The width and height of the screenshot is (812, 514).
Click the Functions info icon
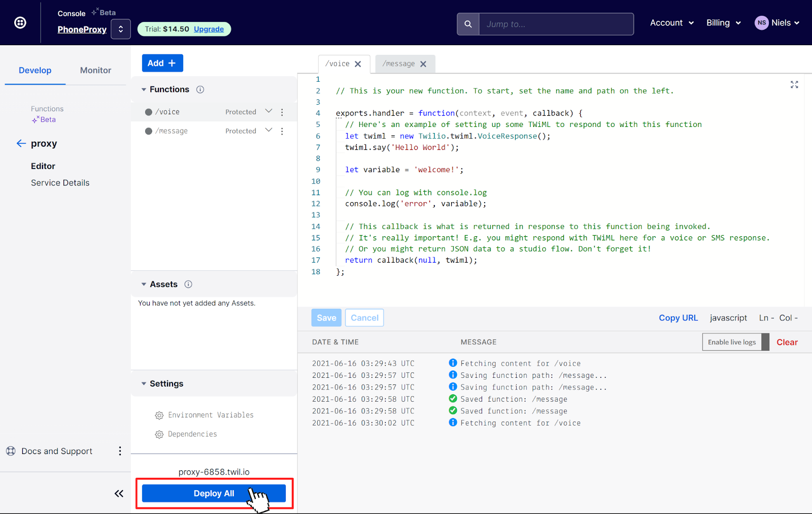tap(200, 89)
